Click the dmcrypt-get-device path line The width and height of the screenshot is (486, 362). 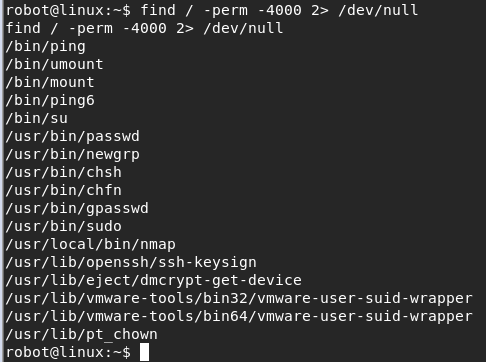(x=154, y=280)
